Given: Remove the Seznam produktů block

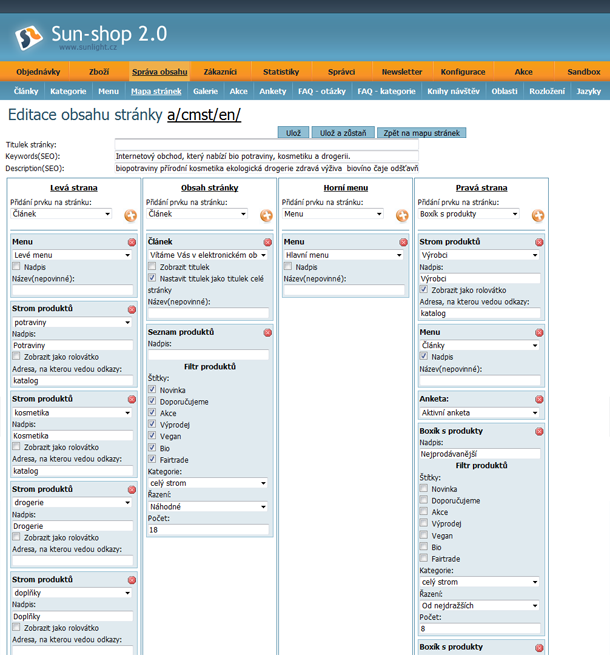Looking at the screenshot, I should [x=267, y=333].
